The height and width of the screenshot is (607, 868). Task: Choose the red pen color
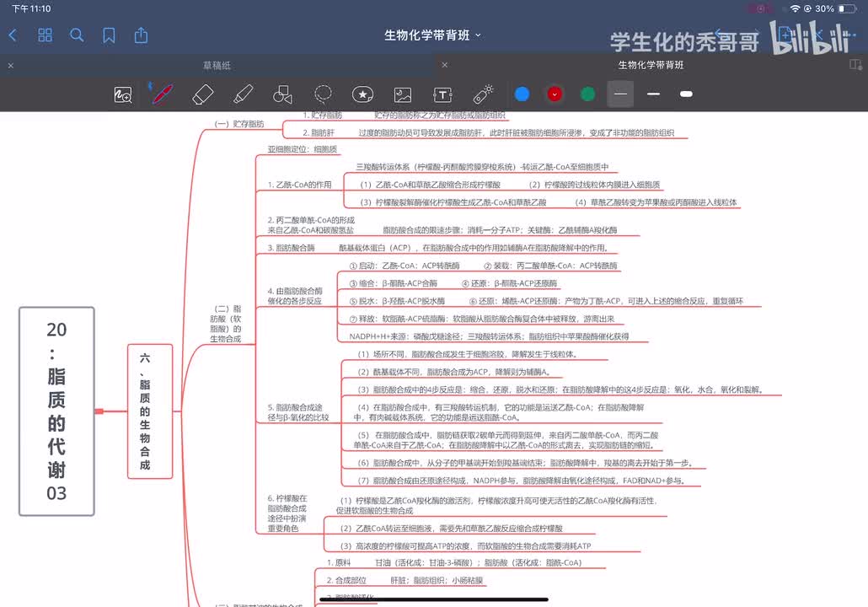tap(555, 94)
